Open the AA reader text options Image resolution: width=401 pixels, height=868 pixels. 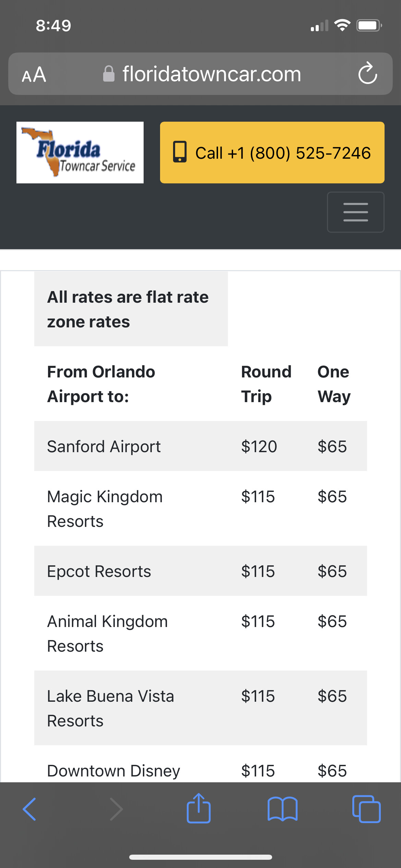pyautogui.click(x=34, y=74)
